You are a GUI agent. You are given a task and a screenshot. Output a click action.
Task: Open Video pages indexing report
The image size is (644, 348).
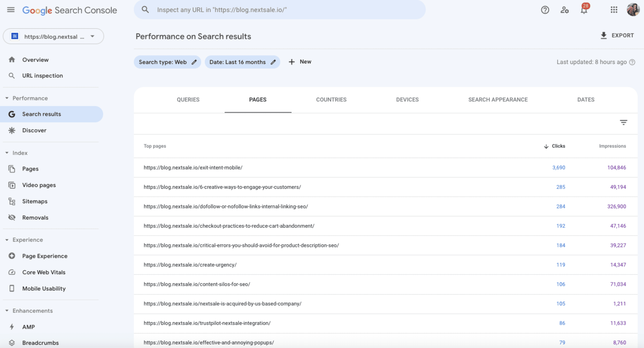(39, 185)
